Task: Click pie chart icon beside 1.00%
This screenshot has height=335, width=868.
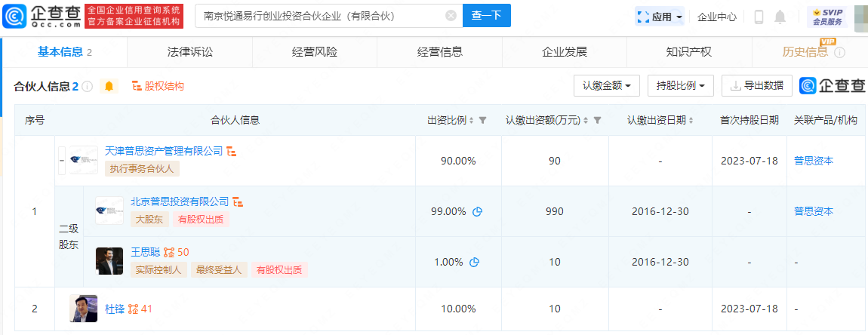Action: pos(475,263)
